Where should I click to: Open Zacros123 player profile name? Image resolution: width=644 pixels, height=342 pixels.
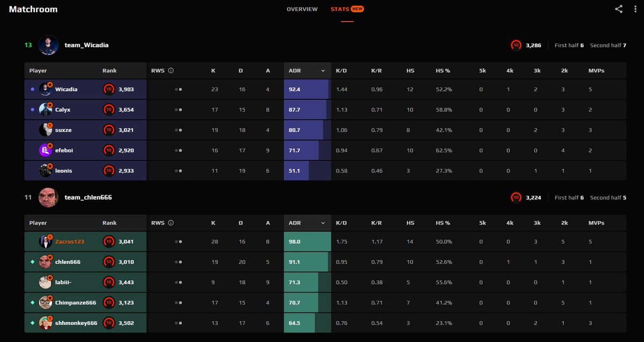click(70, 242)
